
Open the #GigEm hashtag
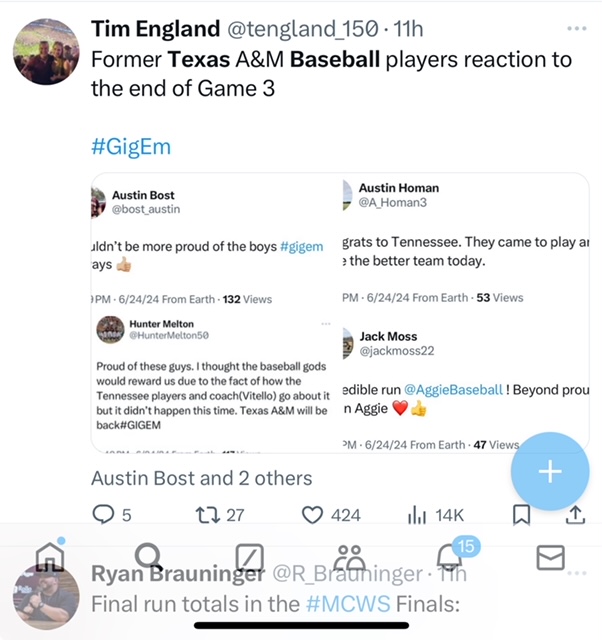pyautogui.click(x=131, y=147)
